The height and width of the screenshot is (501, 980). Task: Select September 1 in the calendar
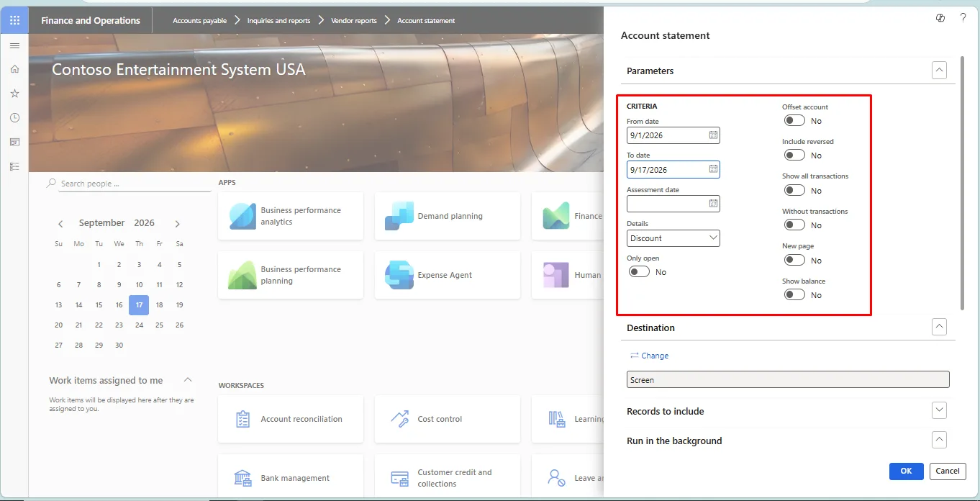pos(99,264)
